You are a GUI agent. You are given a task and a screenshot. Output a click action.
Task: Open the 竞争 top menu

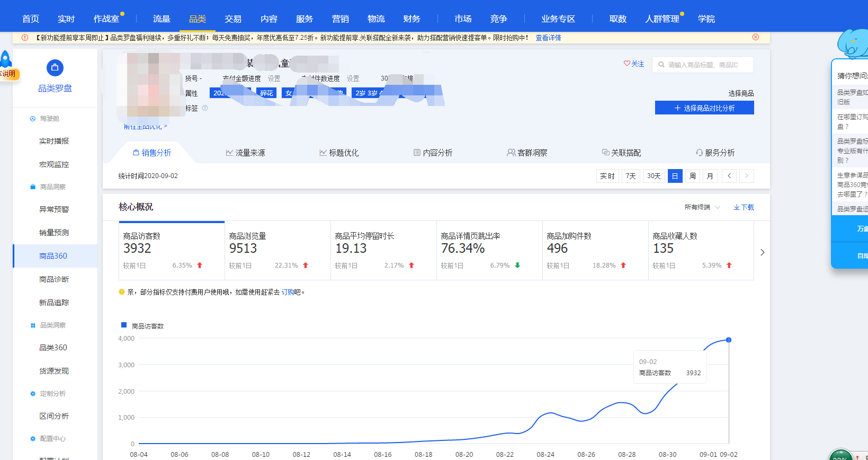pos(498,19)
